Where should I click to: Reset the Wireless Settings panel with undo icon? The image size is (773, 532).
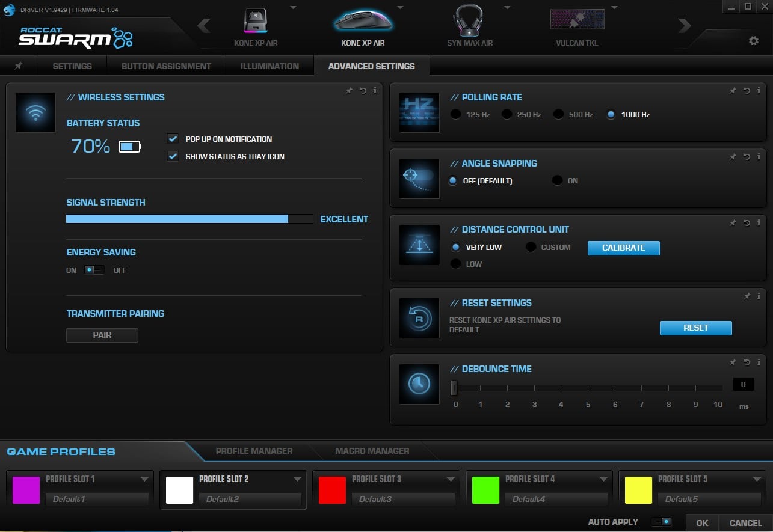point(363,90)
